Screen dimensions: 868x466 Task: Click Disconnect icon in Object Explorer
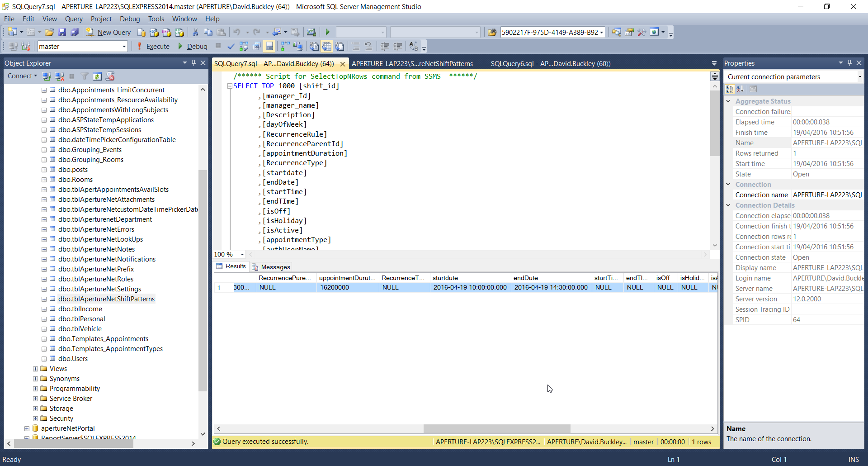(x=60, y=76)
